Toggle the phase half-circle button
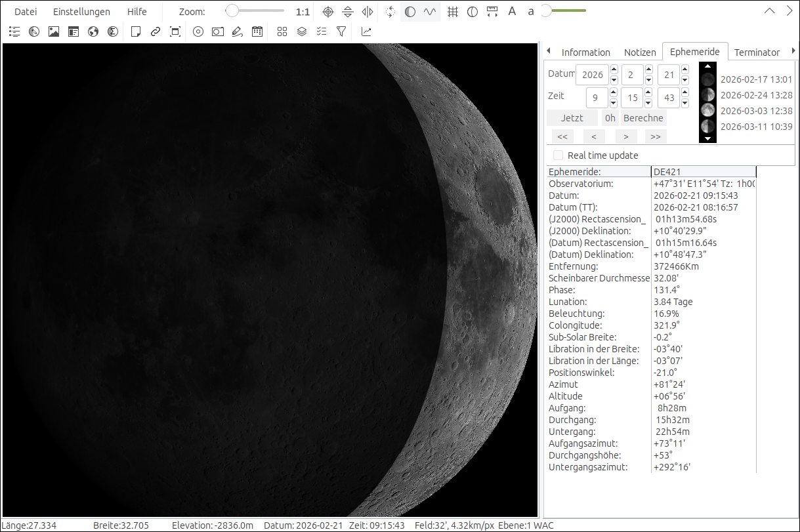800x532 pixels. click(x=410, y=12)
